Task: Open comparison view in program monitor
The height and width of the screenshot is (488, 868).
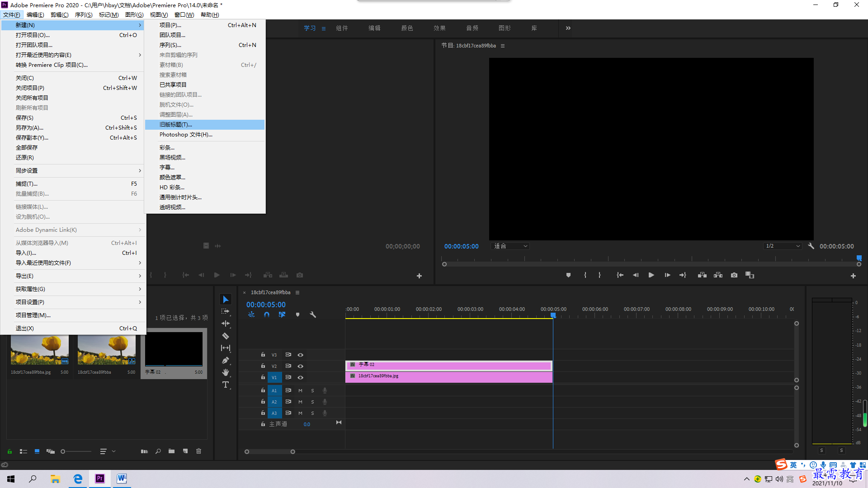Action: point(750,275)
